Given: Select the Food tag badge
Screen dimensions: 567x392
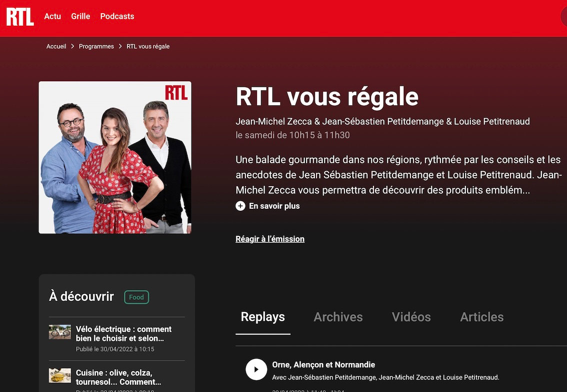Looking at the screenshot, I should click(x=136, y=297).
